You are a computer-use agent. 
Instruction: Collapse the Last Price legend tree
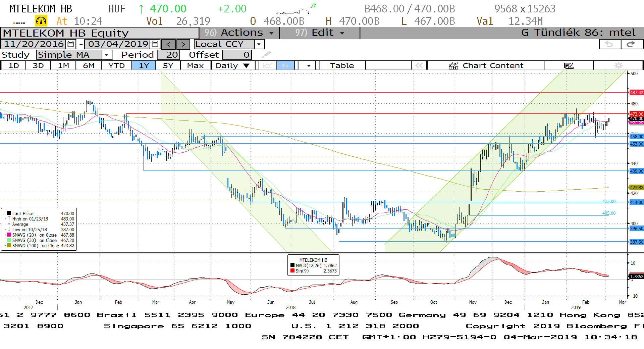coord(5,213)
